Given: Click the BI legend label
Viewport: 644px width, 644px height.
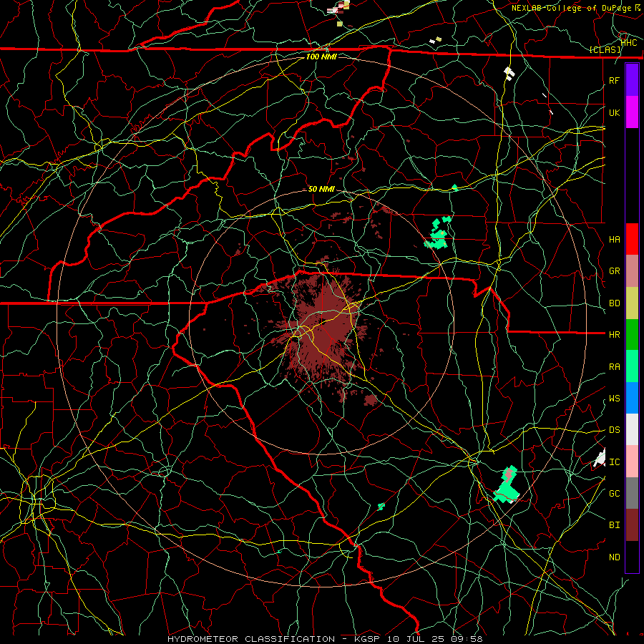Looking at the screenshot, I should coord(614,525).
